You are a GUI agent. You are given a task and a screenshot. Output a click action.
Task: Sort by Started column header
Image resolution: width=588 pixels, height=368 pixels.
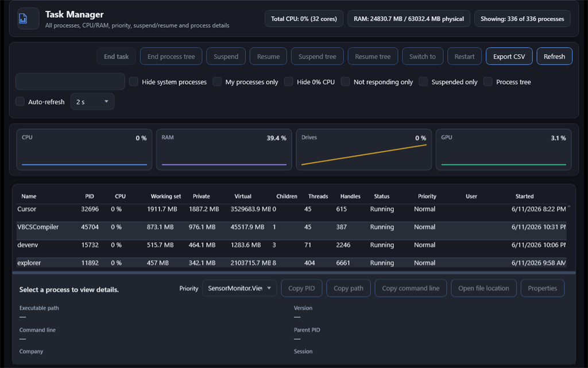[524, 197]
